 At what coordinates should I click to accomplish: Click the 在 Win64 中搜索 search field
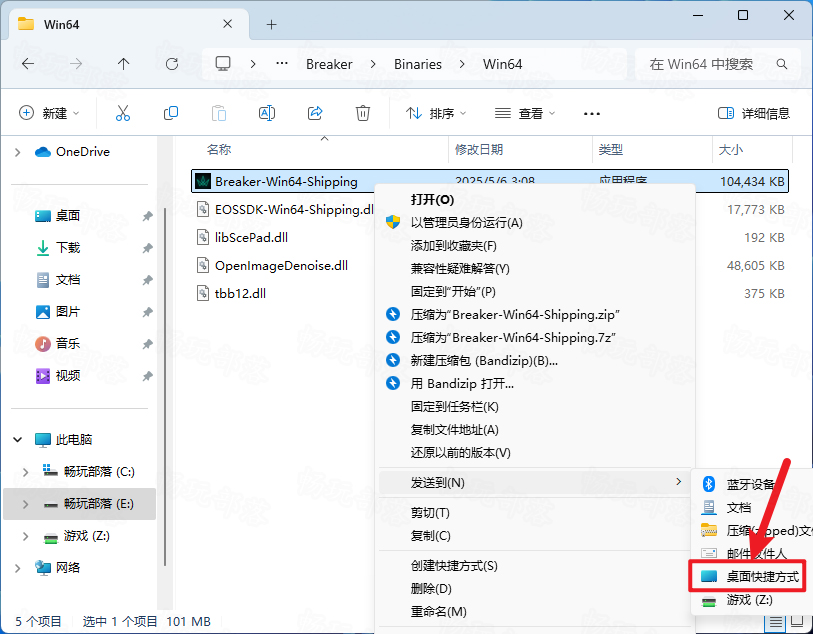[718, 64]
